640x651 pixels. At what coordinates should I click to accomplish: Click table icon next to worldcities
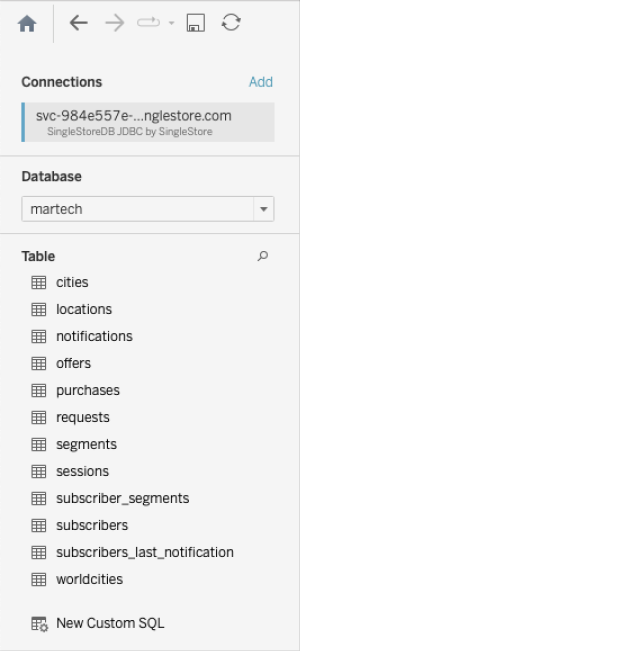coord(39,580)
